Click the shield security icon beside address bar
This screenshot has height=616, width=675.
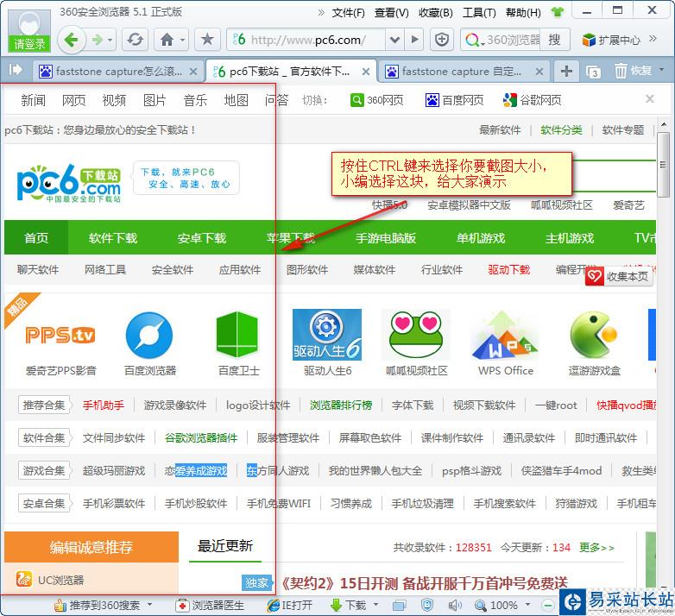click(x=442, y=40)
